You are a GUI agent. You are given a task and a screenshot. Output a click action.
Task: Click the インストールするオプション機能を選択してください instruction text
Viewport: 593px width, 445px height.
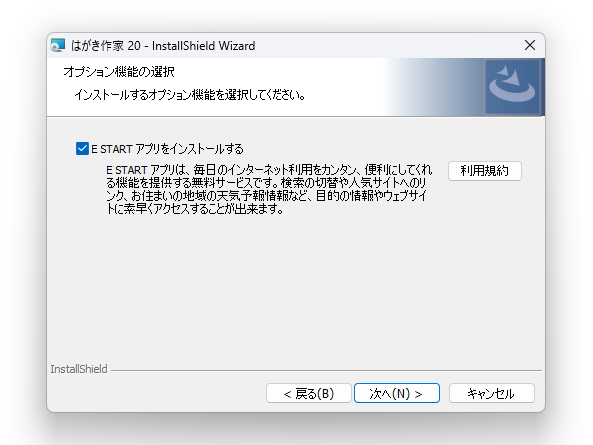coord(190,95)
